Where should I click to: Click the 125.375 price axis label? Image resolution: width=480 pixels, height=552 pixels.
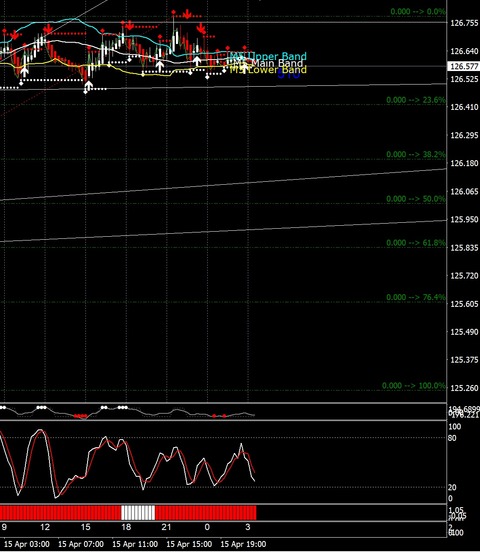[x=464, y=360]
